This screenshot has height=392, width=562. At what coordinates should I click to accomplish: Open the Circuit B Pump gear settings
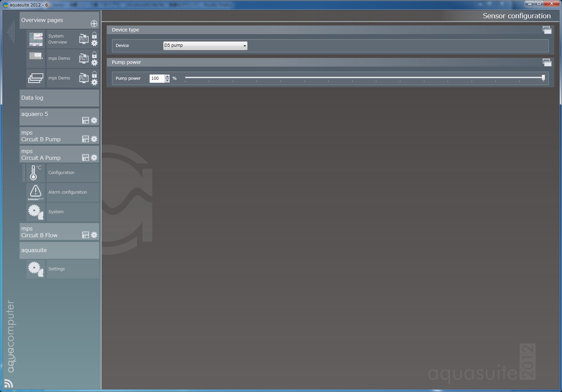click(x=94, y=139)
